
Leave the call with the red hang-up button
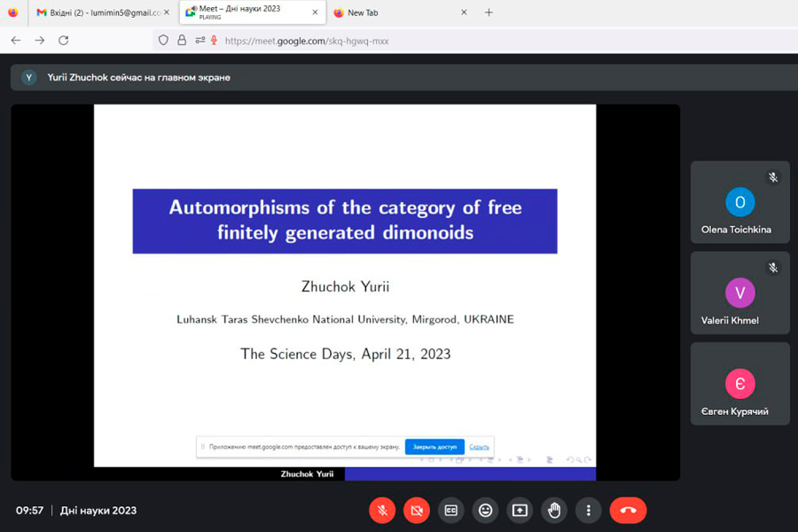628,510
